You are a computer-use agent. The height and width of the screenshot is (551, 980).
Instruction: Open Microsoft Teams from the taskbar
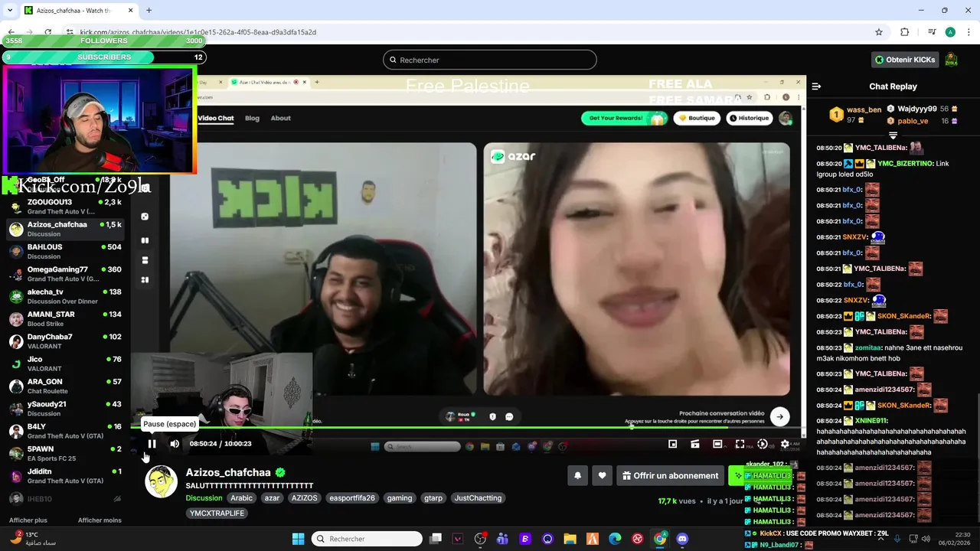click(x=502, y=539)
